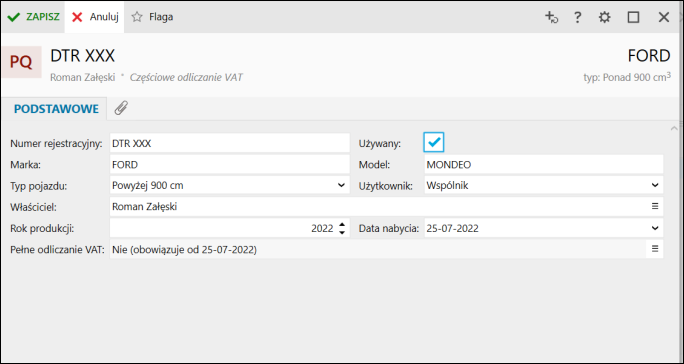Image resolution: width=684 pixels, height=364 pixels.
Task: Edit the Model field MONDEO
Action: (x=544, y=165)
